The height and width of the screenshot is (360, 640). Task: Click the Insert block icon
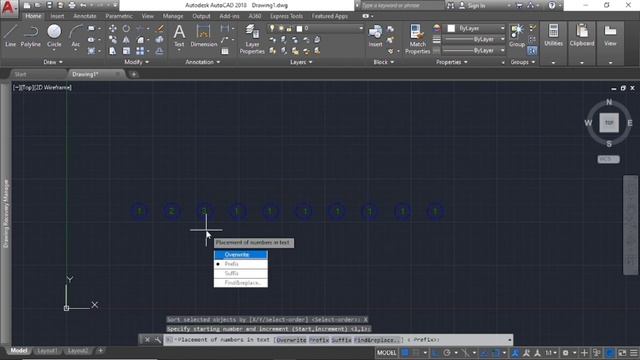point(375,36)
